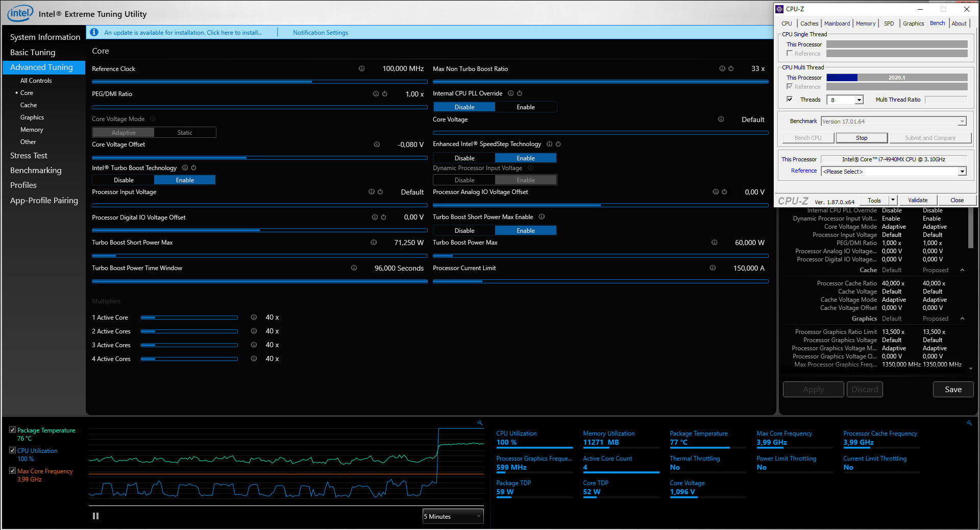The height and width of the screenshot is (530, 980).
Task: Enable Internal CPU PLL Override
Action: [526, 107]
